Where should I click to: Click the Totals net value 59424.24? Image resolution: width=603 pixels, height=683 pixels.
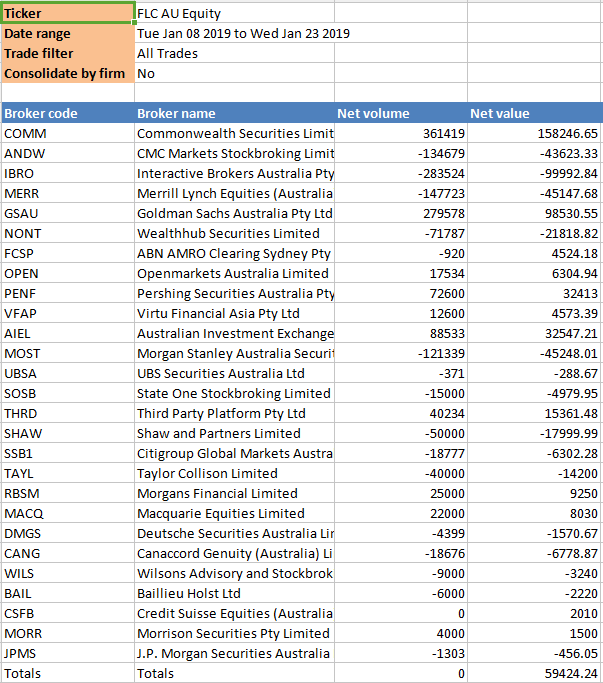coord(535,673)
